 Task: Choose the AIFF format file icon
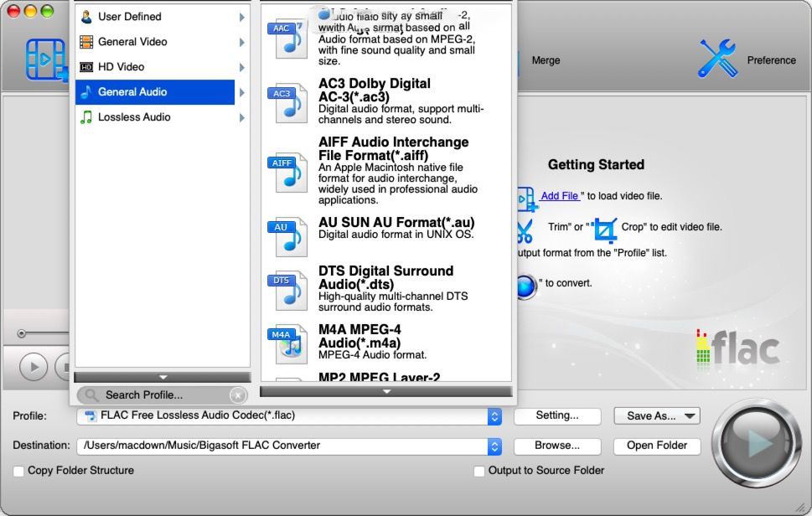(x=287, y=173)
